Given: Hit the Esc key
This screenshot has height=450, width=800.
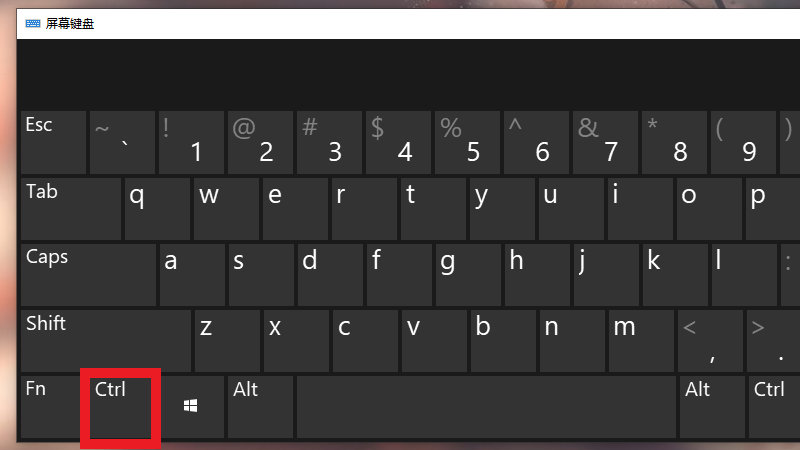Looking at the screenshot, I should point(54,142).
